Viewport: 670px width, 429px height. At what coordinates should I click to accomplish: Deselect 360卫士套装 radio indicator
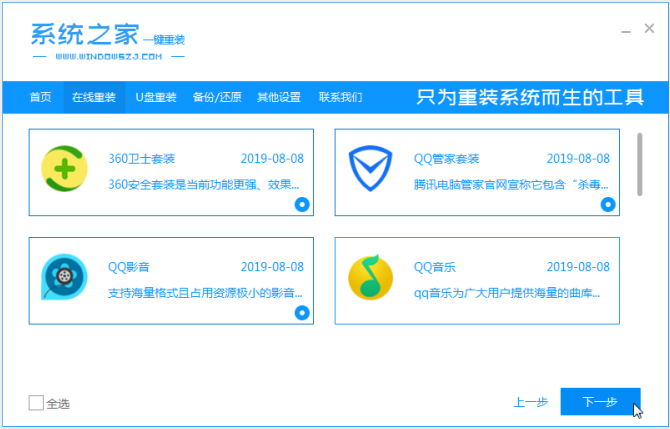tap(302, 204)
